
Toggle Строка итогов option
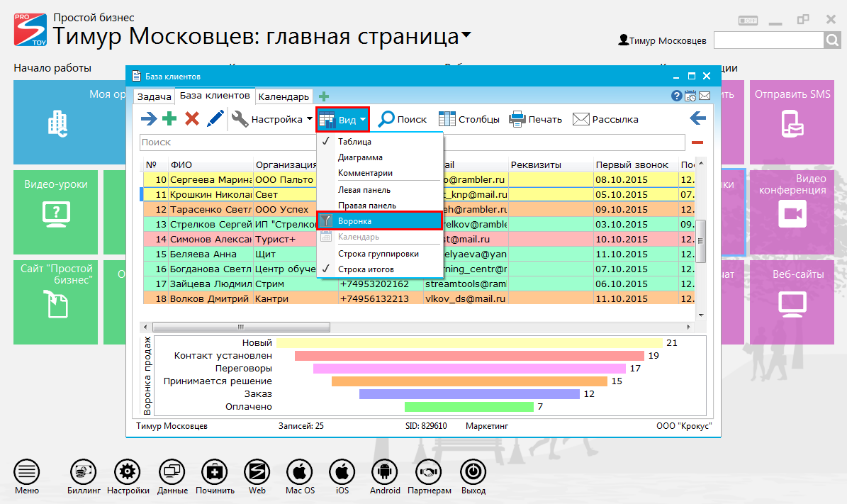366,269
